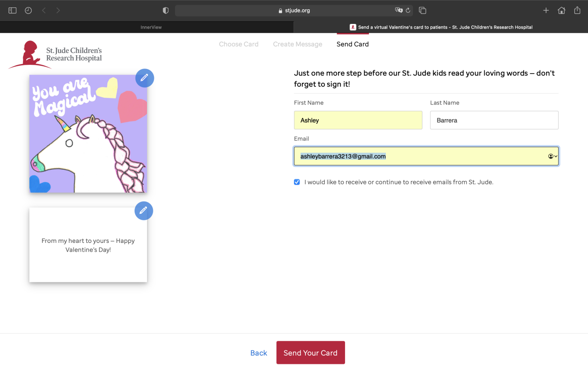Go to Choose Card step
The image size is (588, 368).
click(239, 44)
